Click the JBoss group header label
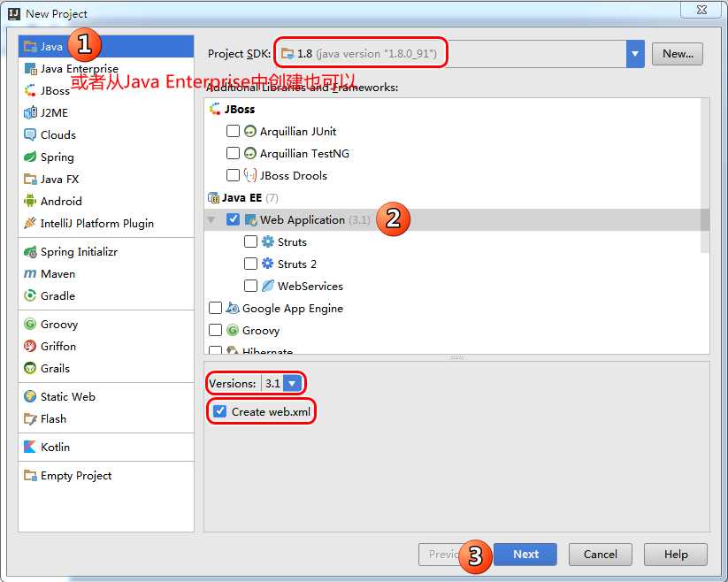The image size is (728, 582). click(x=240, y=110)
